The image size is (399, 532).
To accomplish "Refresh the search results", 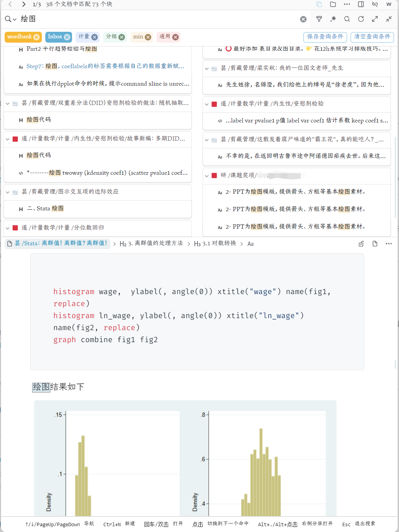I will tap(361, 19).
